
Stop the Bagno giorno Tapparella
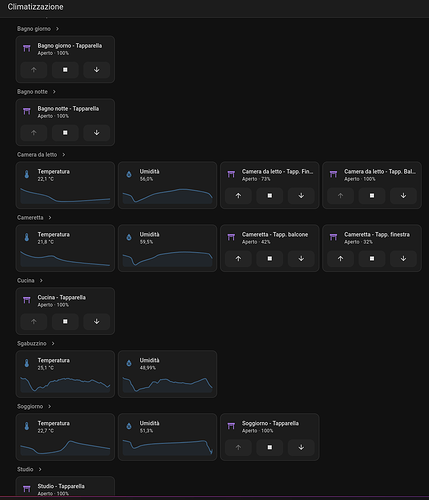point(65,70)
